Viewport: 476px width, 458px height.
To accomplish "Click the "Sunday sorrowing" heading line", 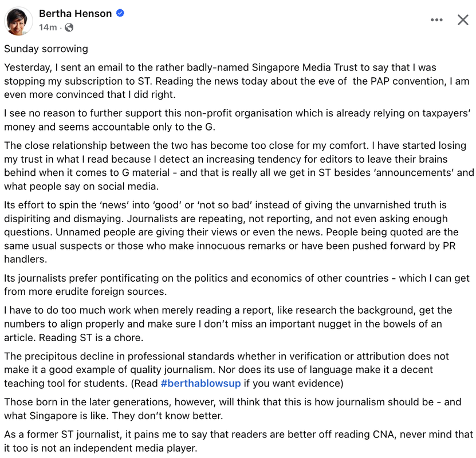I will pyautogui.click(x=46, y=49).
